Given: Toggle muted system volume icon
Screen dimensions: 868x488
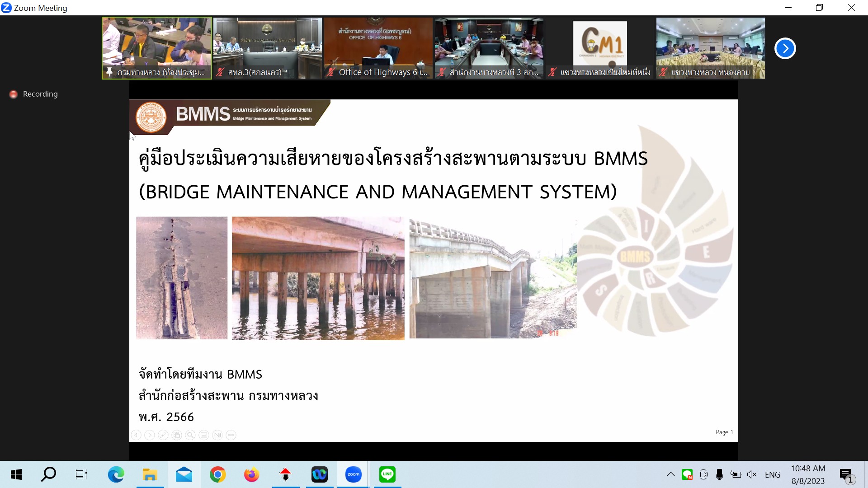Looking at the screenshot, I should coord(752,474).
